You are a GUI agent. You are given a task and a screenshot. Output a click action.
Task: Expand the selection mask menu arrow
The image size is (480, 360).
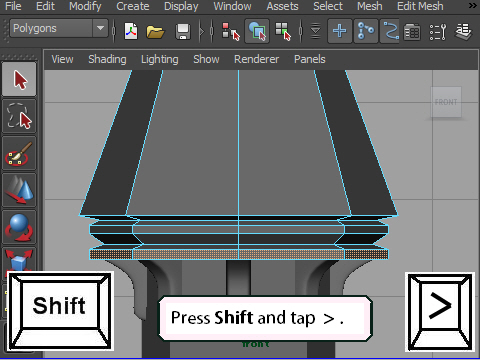tap(315, 31)
